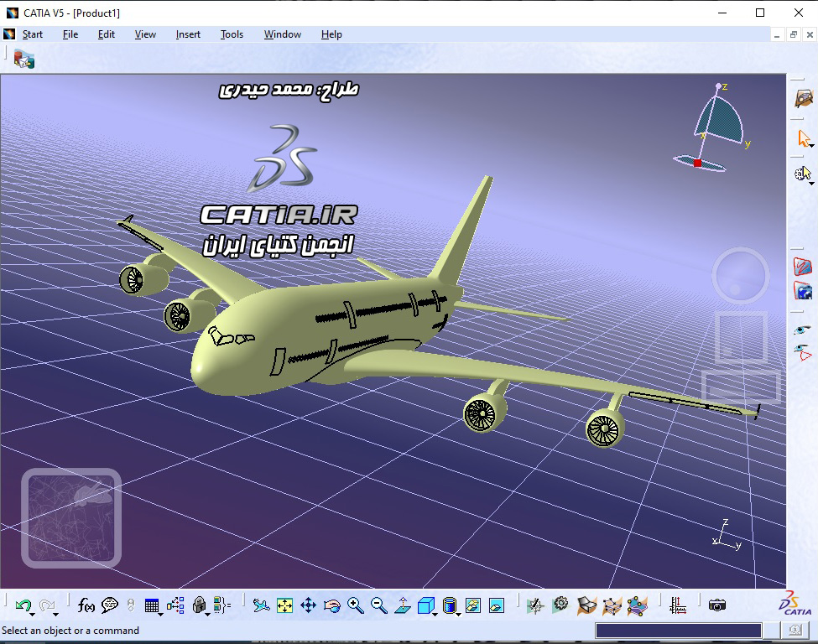Viewport: 818px width, 644px height.
Task: Restore the inner Product1 document window
Action: tap(794, 35)
